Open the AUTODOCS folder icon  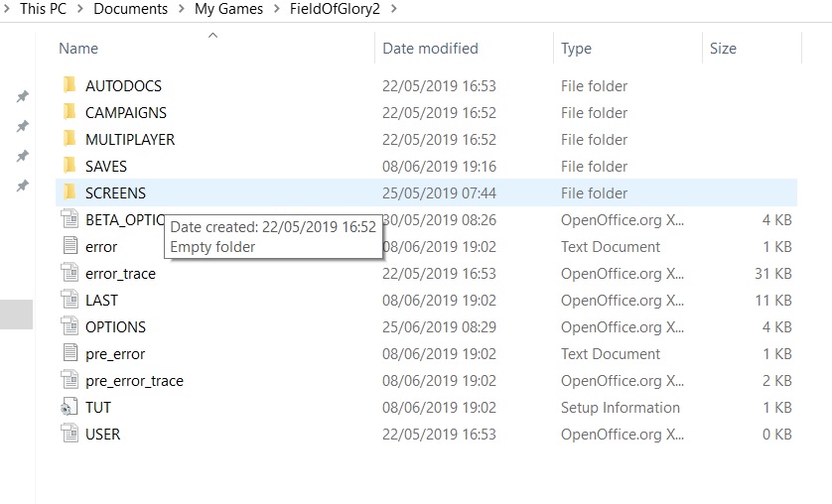69,85
